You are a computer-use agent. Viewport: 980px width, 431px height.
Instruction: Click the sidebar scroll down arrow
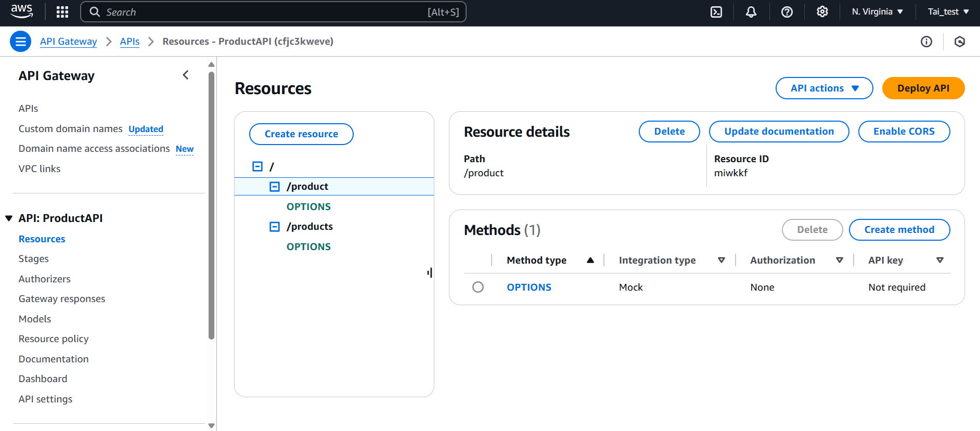(211, 426)
